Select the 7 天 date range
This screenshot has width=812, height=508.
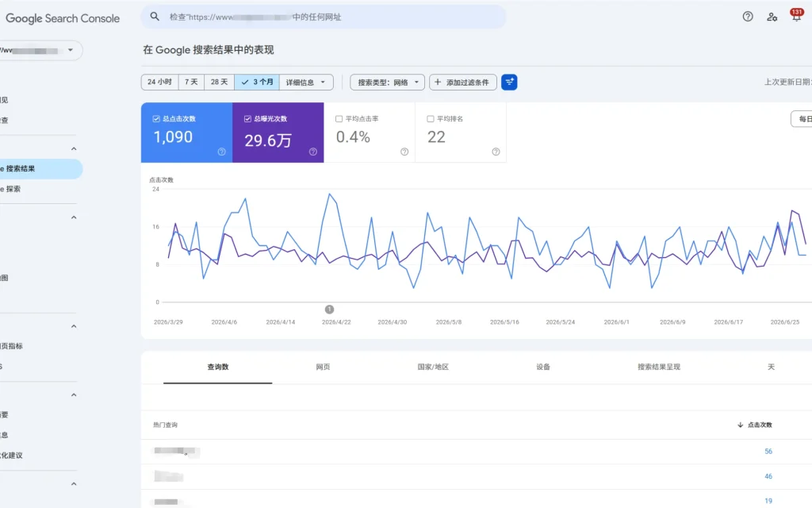click(x=191, y=82)
